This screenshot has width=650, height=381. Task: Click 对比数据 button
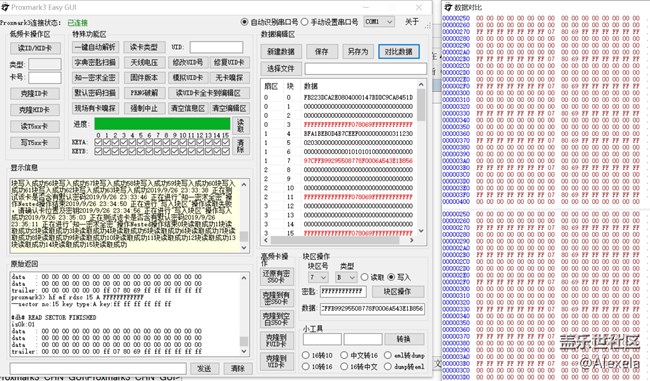399,52
